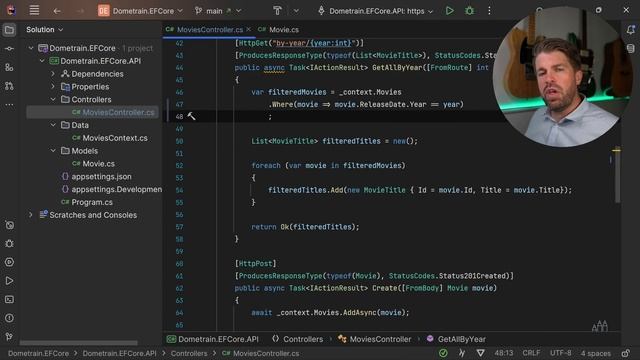The width and height of the screenshot is (640, 360).
Task: Click the GetAllByYear breadcrumb
Action: tap(456, 339)
